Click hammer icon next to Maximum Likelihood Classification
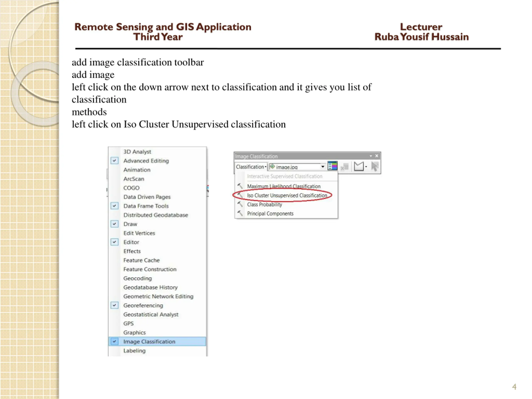532x399 pixels. pos(240,186)
